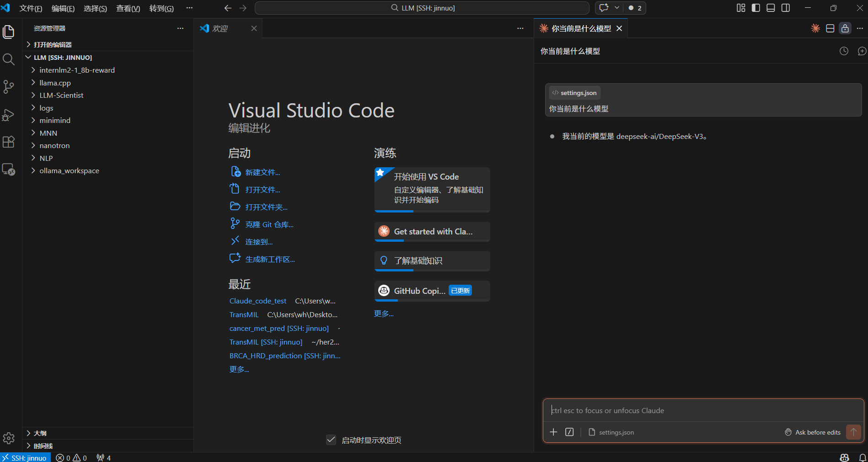Send the message with the arrow button
The image size is (868, 462).
pyautogui.click(x=853, y=432)
